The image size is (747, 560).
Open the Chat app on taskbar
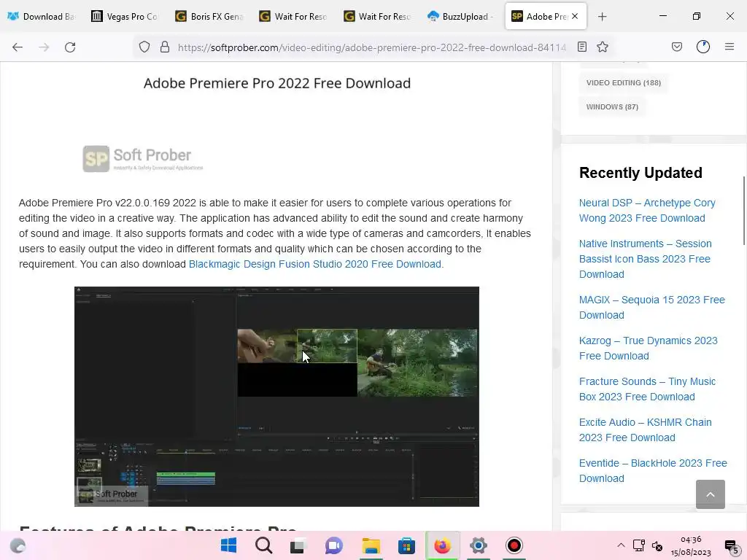tap(334, 545)
